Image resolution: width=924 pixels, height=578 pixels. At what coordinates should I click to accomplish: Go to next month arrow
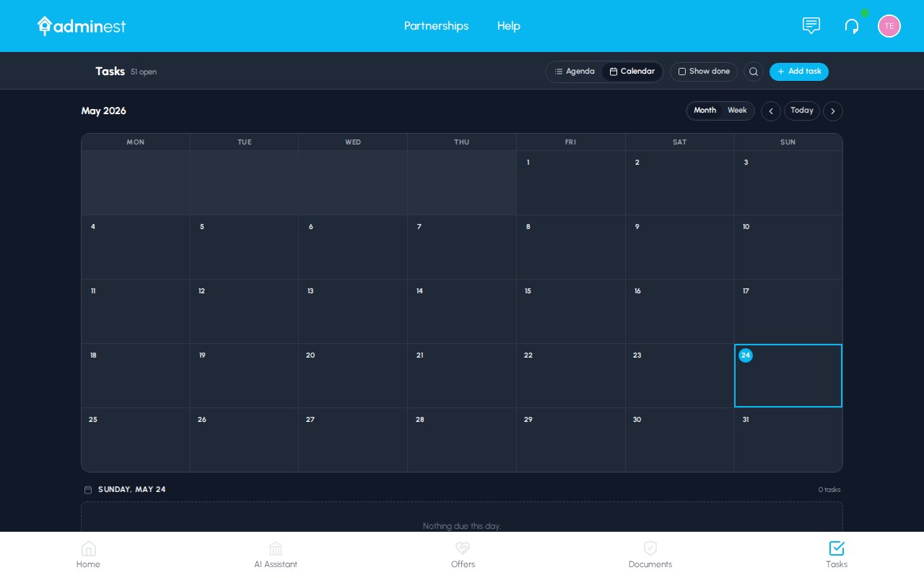[833, 111]
